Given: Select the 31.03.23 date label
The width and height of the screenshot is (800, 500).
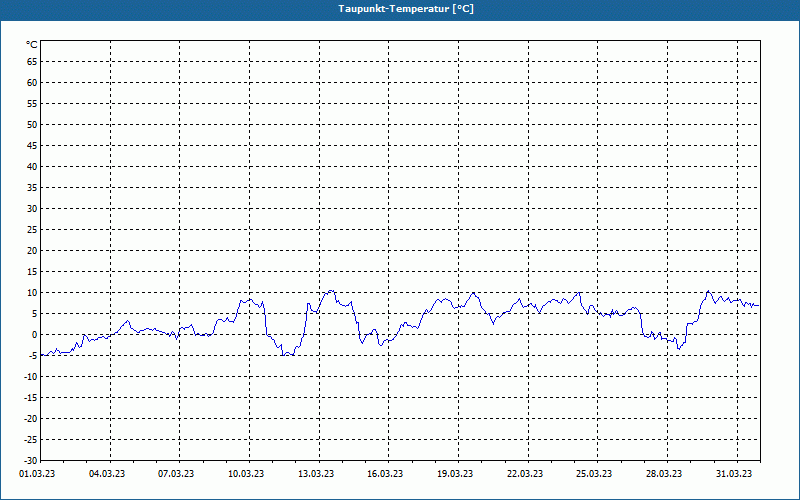Looking at the screenshot, I should 734,473.
